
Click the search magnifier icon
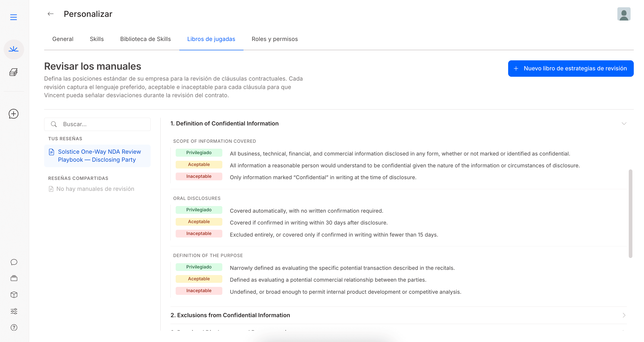[x=54, y=124]
